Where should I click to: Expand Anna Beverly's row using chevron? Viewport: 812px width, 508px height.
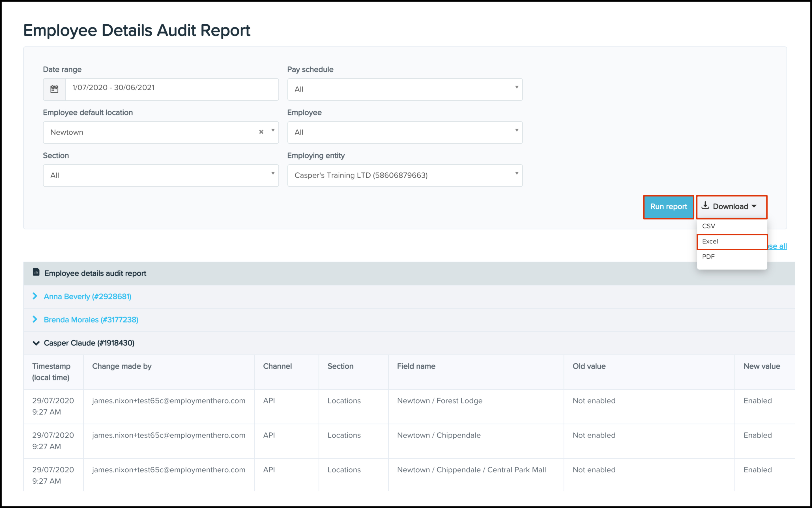35,296
